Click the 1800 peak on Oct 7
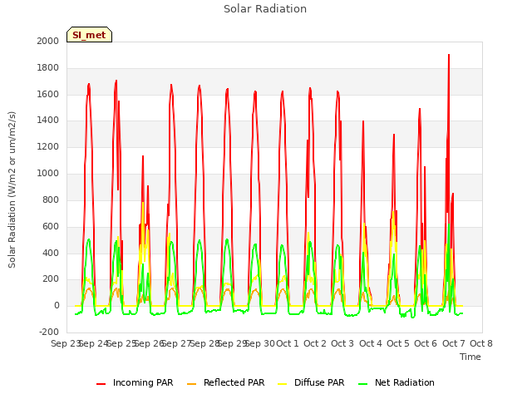 449,55
